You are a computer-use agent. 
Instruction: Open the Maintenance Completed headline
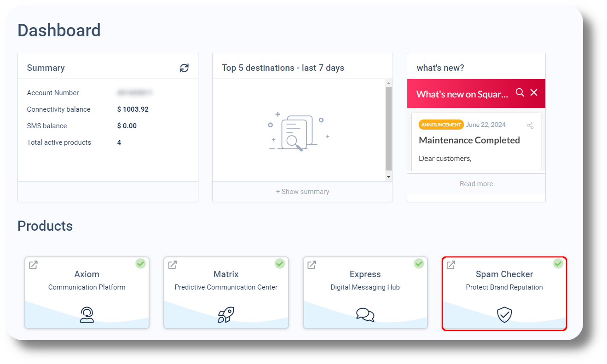tap(469, 140)
